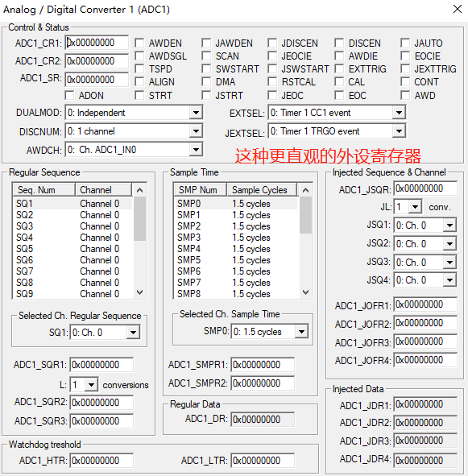Image resolution: width=468 pixels, height=476 pixels.
Task: Select SMP3 in the Sample Time list
Action: point(236,238)
